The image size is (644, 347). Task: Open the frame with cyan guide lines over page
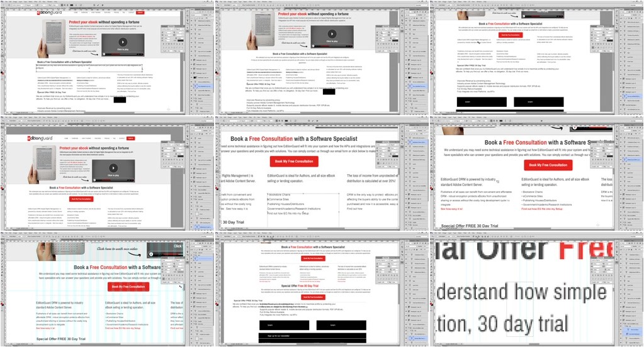click(108, 289)
